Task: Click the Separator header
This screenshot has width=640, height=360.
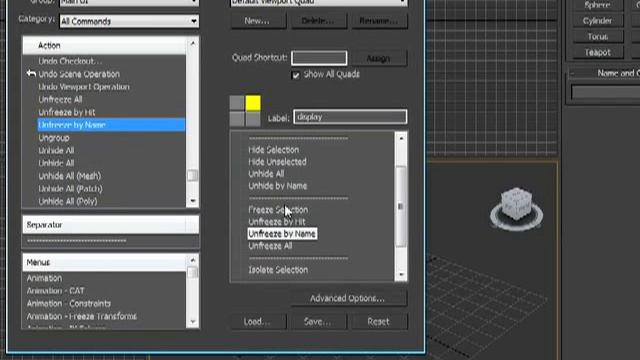Action: tap(110, 225)
